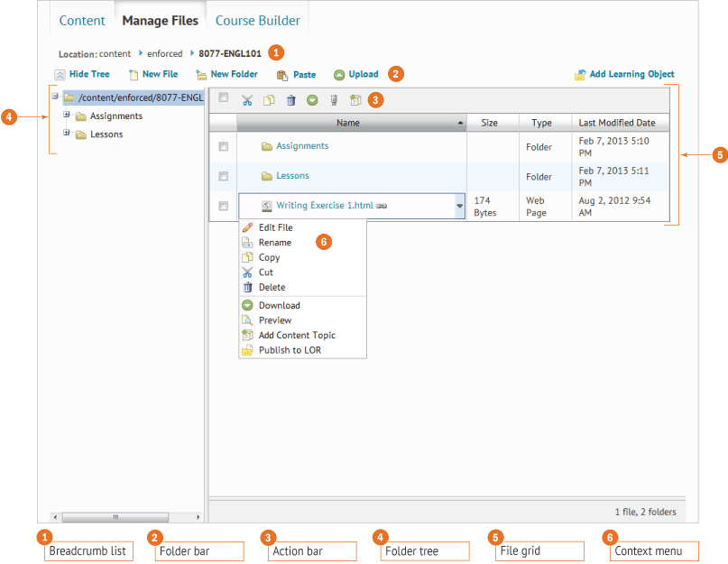The height and width of the screenshot is (564, 728).
Task: Click the Lessons folder icon in file grid
Action: coord(266,176)
